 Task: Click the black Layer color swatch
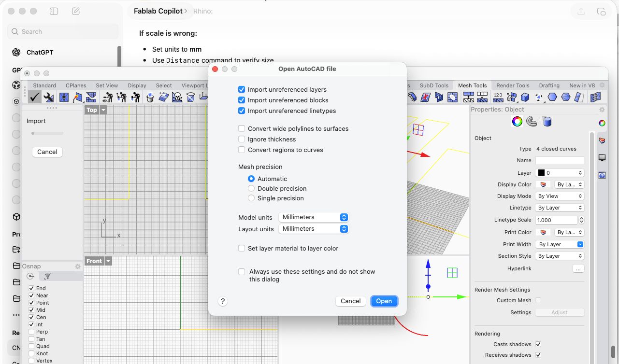tap(541, 173)
